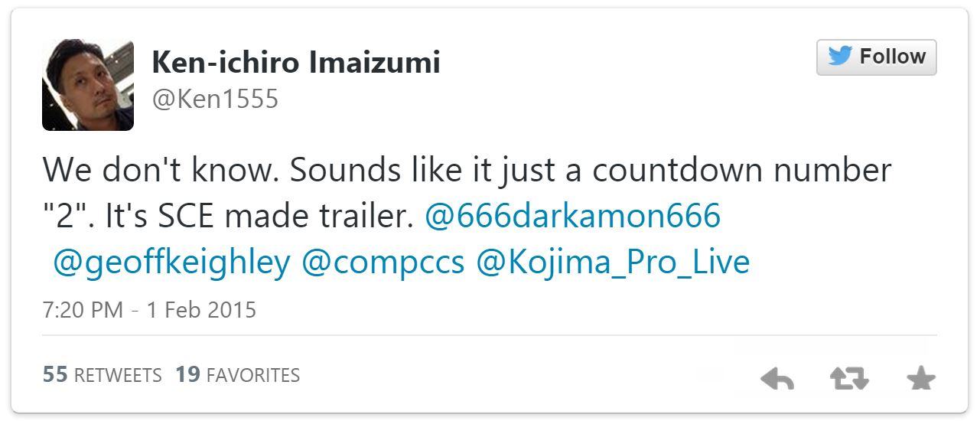Click the RETWEETS label beside 55
This screenshot has width=980, height=424.
coord(119,376)
